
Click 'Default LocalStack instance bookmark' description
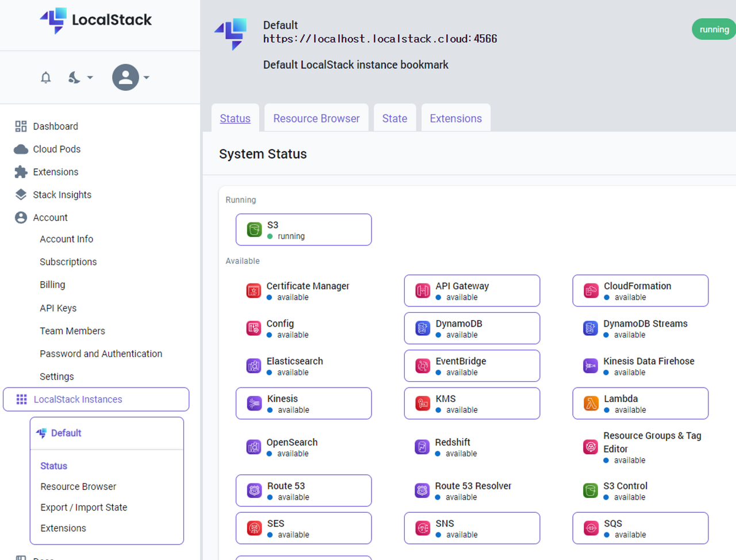(355, 65)
